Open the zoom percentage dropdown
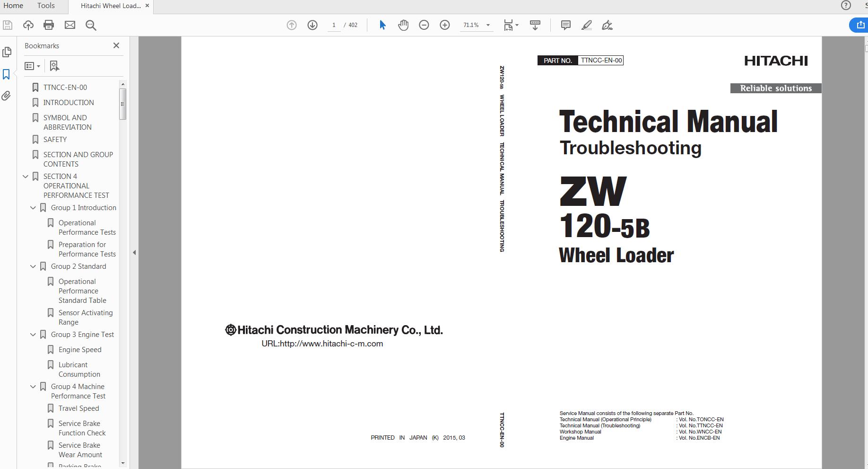The image size is (868, 469). pyautogui.click(x=488, y=25)
